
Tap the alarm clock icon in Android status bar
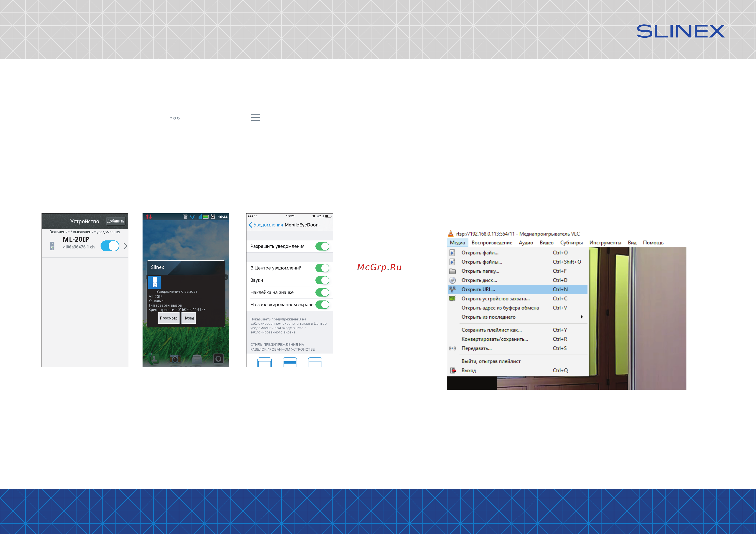click(213, 217)
